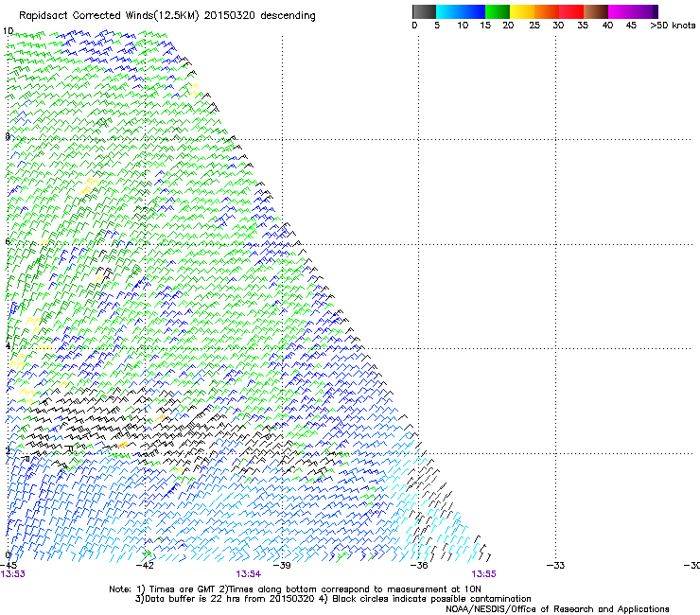Click the '>50 knots' legend label
This screenshot has height=615, width=700.
pos(673,26)
